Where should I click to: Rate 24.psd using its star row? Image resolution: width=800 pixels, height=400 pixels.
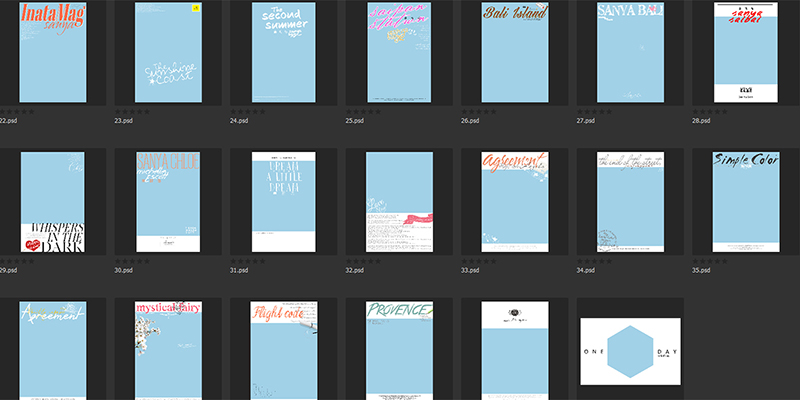tap(248, 111)
